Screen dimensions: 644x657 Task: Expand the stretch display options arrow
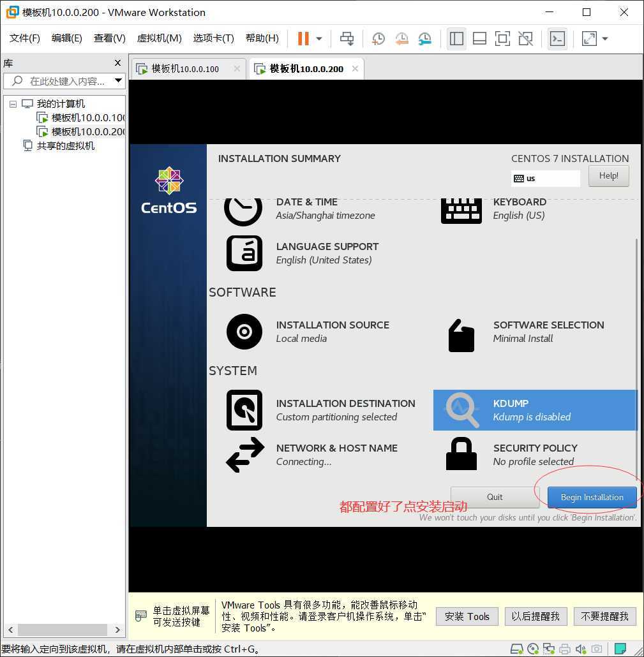pyautogui.click(x=605, y=38)
